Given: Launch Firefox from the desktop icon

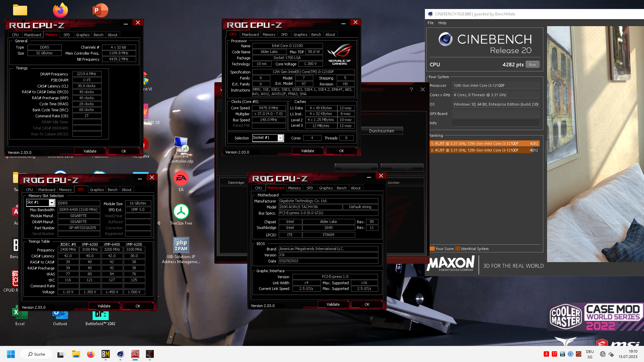Looking at the screenshot, I should (x=60, y=10).
